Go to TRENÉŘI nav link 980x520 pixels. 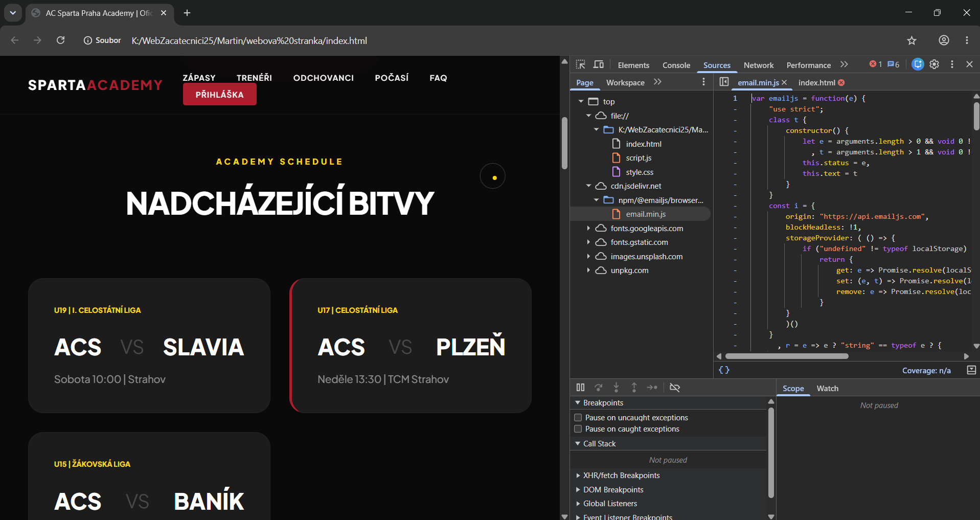(x=254, y=78)
